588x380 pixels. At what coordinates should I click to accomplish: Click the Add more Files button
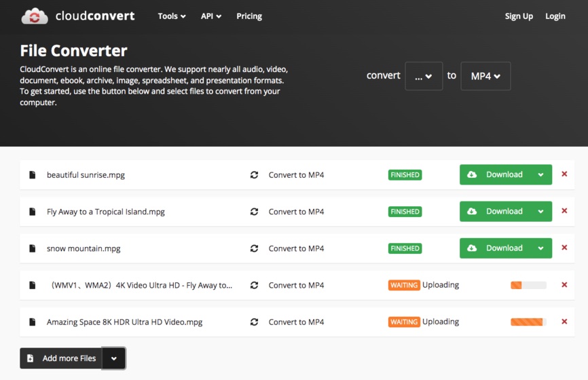pyautogui.click(x=61, y=358)
